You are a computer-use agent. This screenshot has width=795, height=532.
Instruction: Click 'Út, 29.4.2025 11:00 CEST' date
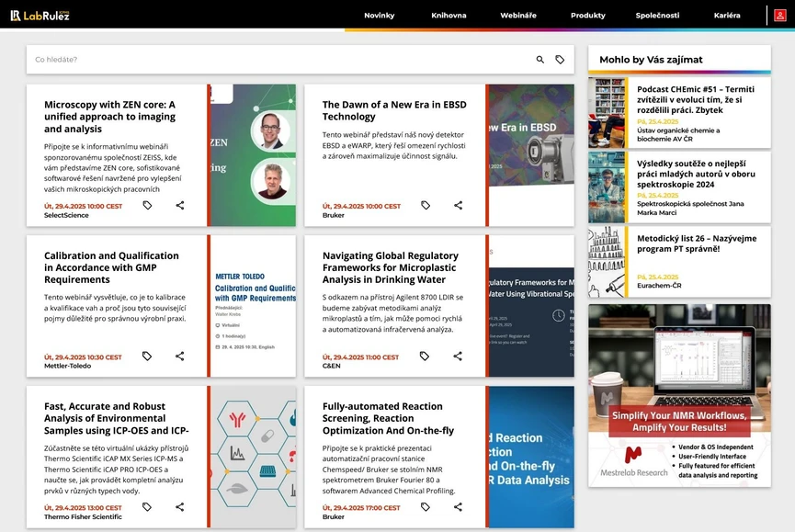[360, 357]
